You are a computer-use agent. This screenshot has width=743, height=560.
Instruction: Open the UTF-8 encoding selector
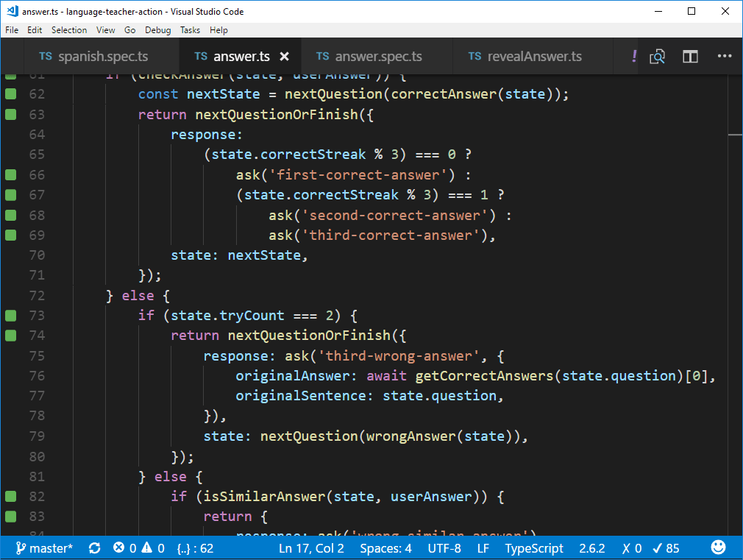click(444, 548)
